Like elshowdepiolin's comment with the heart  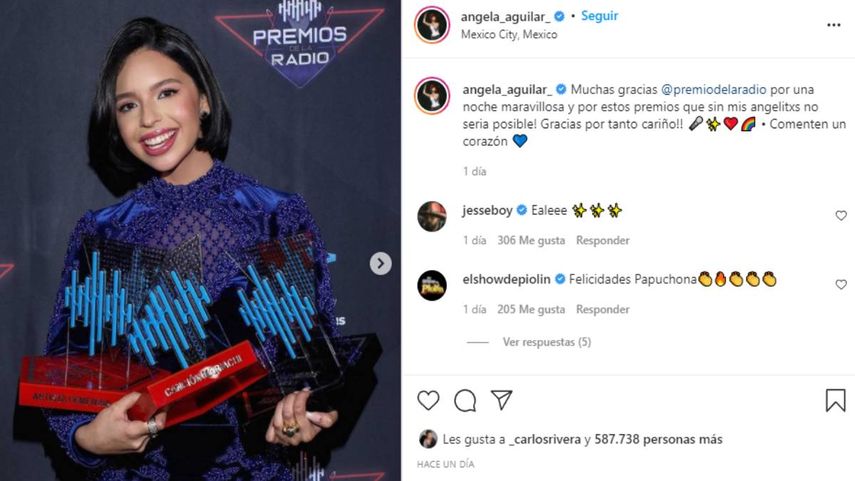pyautogui.click(x=841, y=284)
